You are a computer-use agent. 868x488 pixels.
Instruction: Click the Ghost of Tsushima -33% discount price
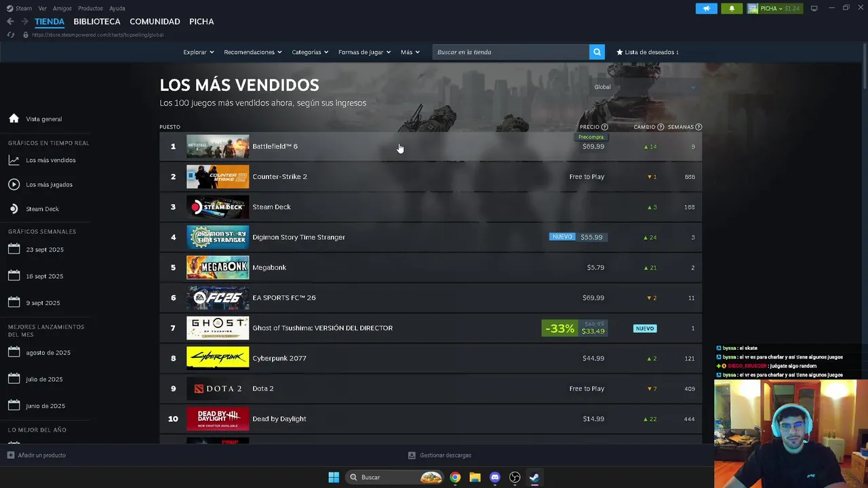pyautogui.click(x=574, y=328)
